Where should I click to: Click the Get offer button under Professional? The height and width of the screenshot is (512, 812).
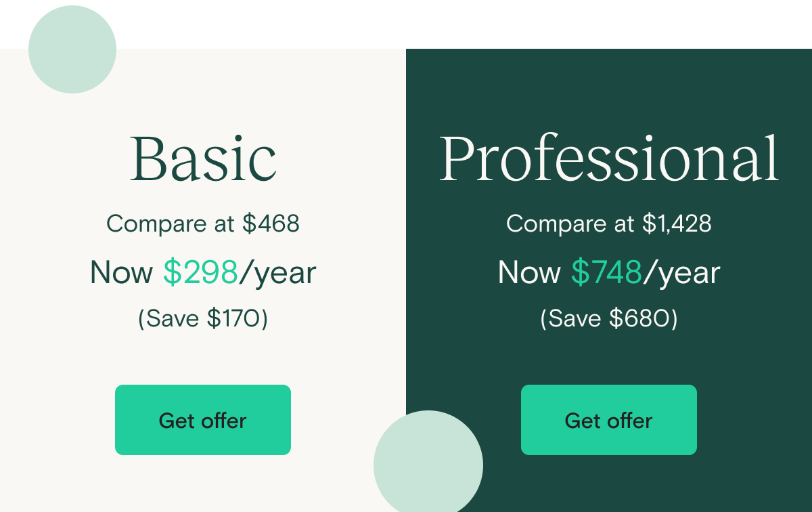[x=608, y=420]
